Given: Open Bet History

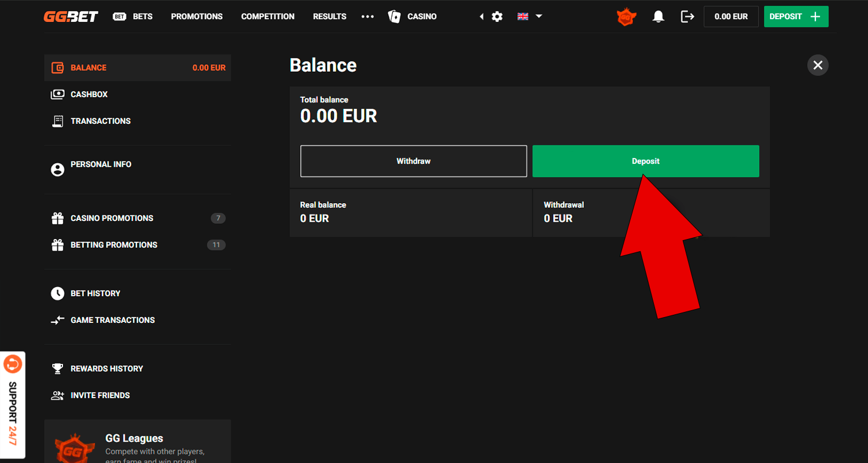Looking at the screenshot, I should click(138, 293).
